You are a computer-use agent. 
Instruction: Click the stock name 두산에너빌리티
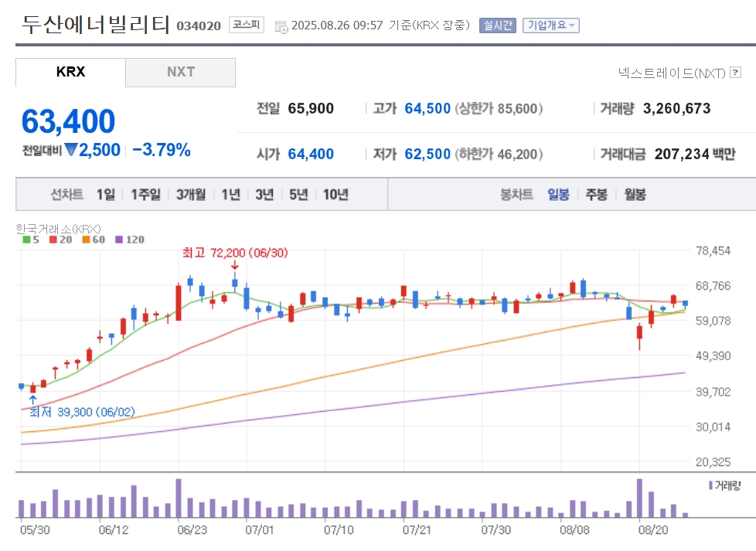pos(96,24)
